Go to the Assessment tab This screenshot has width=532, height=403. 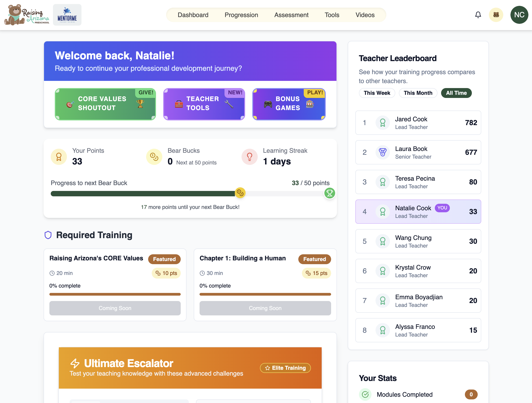pos(291,15)
